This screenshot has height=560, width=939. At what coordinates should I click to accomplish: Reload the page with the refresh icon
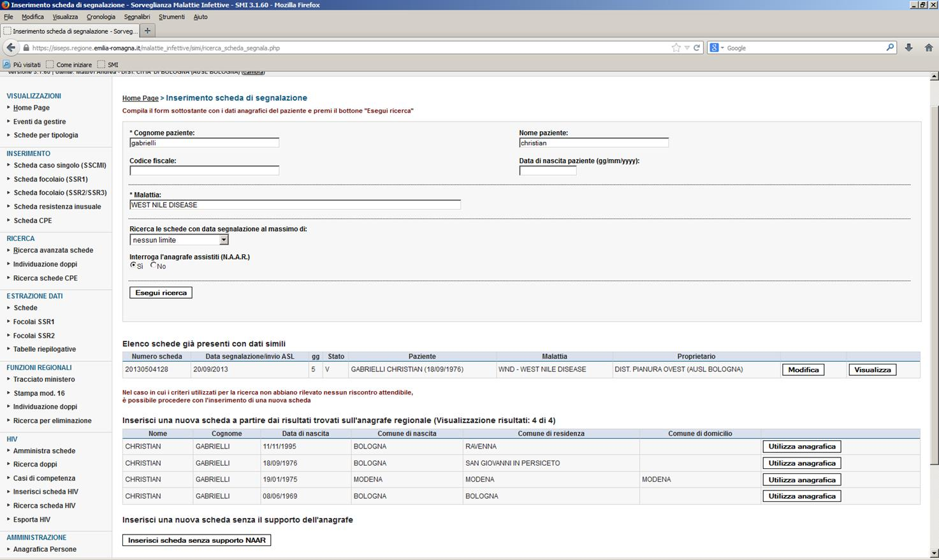pos(697,48)
